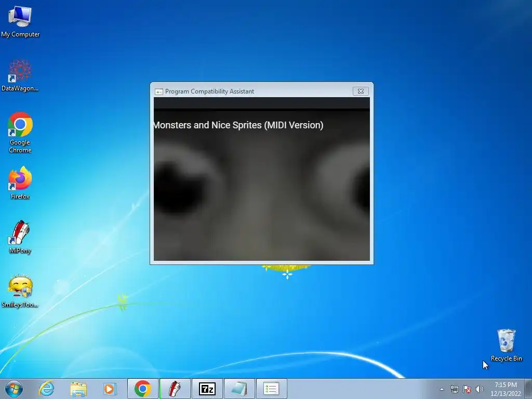Show hidden system tray icons
Image resolution: width=532 pixels, height=399 pixels.
442,389
